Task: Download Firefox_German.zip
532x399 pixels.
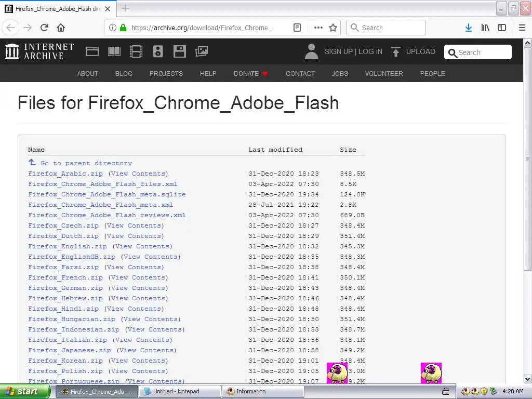Action: [x=65, y=288]
